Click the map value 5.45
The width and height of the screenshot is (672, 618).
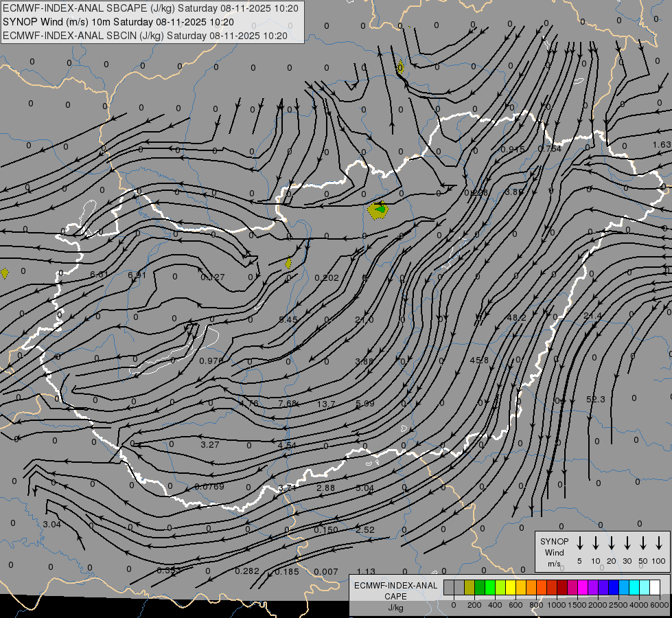(288, 319)
